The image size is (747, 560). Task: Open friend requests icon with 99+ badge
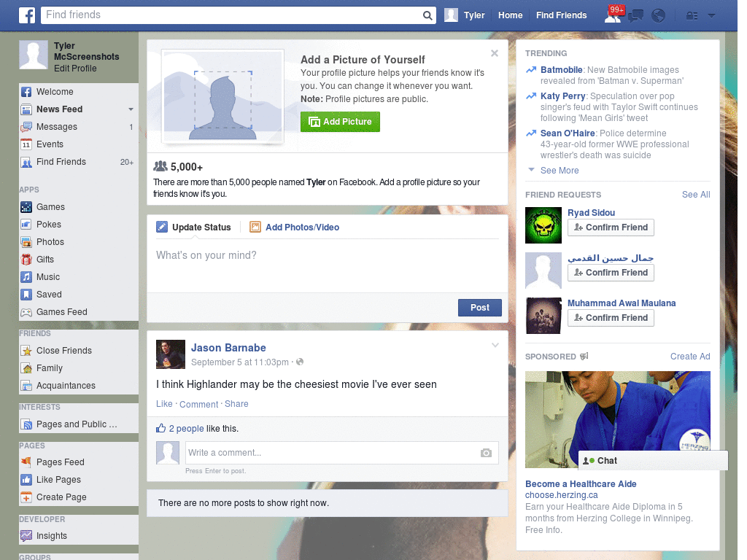[613, 15]
